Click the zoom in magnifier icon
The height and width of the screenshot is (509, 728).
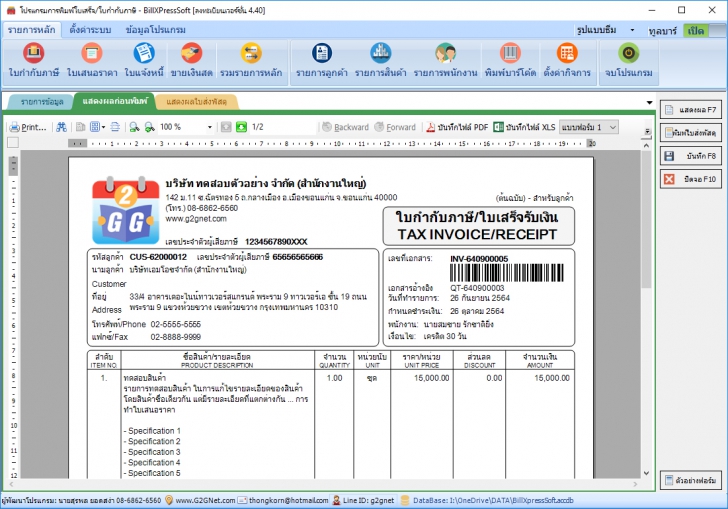pos(150,127)
